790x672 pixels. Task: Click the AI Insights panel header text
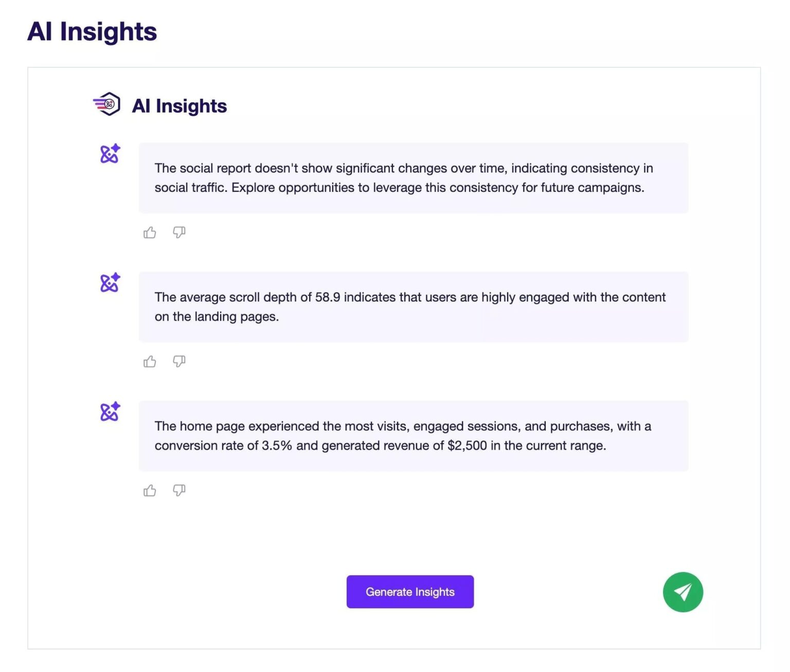(179, 105)
